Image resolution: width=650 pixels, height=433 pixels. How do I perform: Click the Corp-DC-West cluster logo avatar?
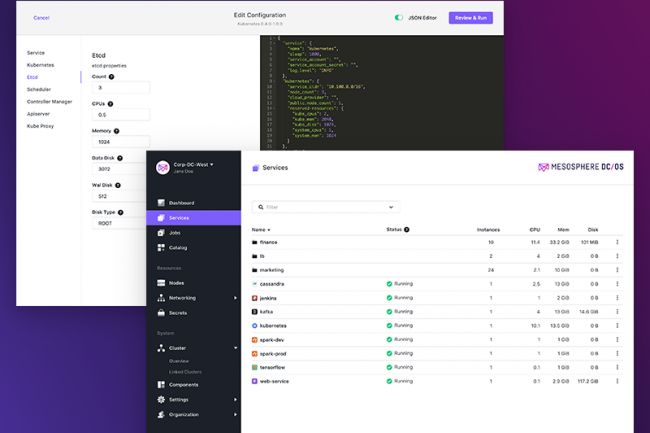(x=162, y=167)
